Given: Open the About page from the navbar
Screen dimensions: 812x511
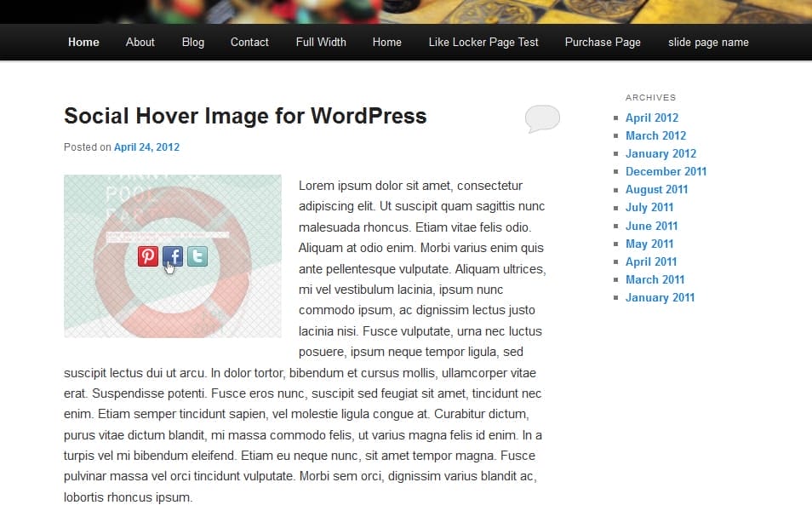Looking at the screenshot, I should (140, 41).
